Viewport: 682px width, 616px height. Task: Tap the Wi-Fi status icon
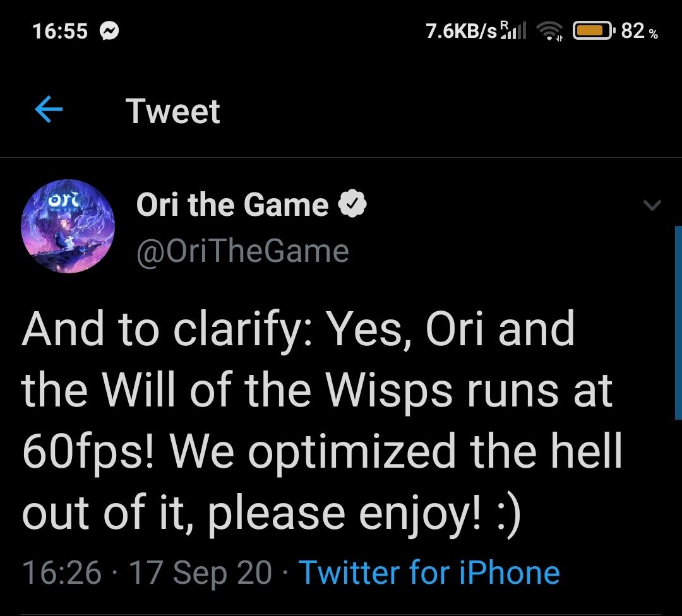549,32
